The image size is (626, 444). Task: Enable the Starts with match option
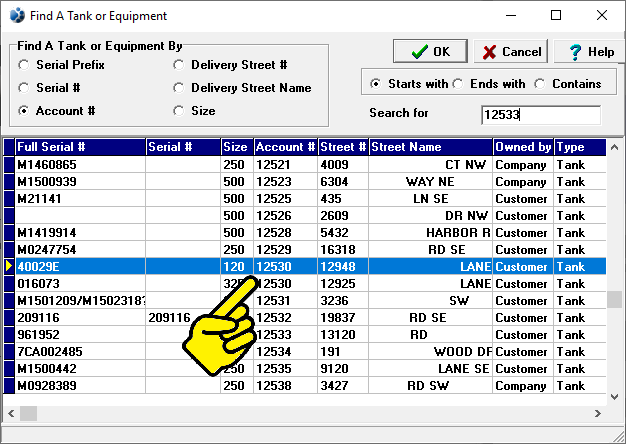(x=375, y=84)
